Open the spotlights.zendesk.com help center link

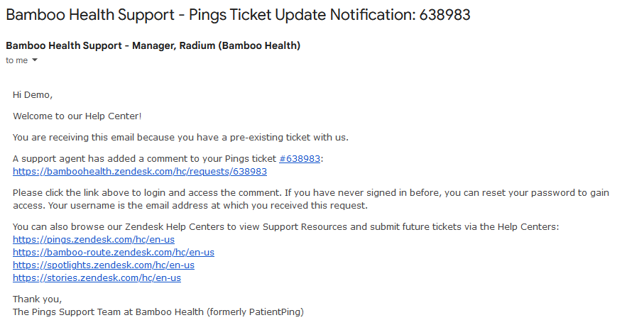coord(104,265)
